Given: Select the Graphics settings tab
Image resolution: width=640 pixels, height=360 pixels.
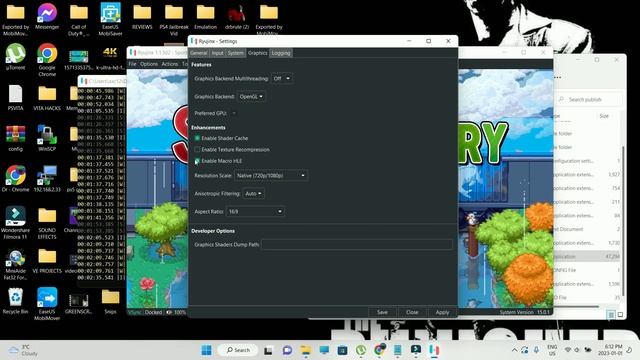Looking at the screenshot, I should (x=258, y=53).
